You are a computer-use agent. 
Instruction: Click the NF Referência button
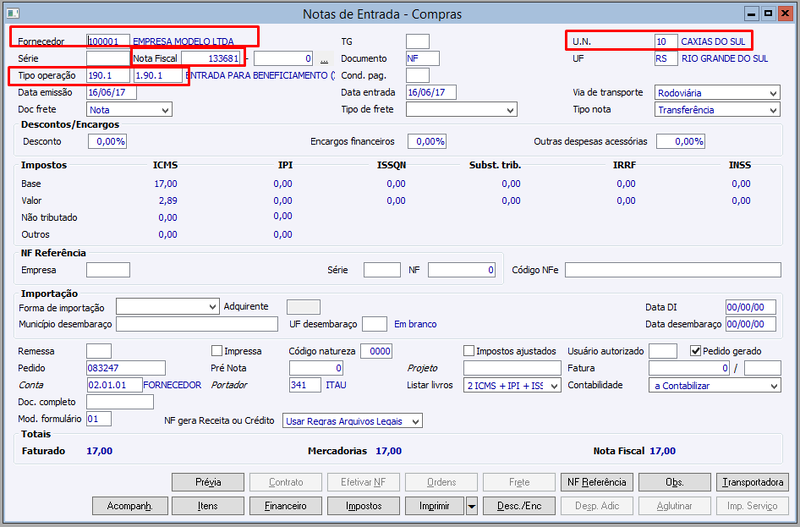coord(597,482)
